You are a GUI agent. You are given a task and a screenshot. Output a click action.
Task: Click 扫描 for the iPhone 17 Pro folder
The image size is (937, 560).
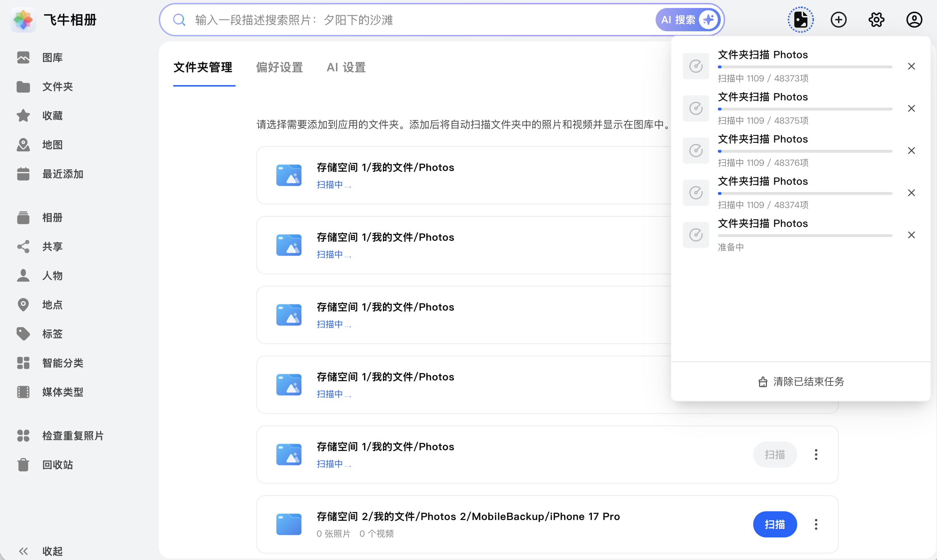775,524
